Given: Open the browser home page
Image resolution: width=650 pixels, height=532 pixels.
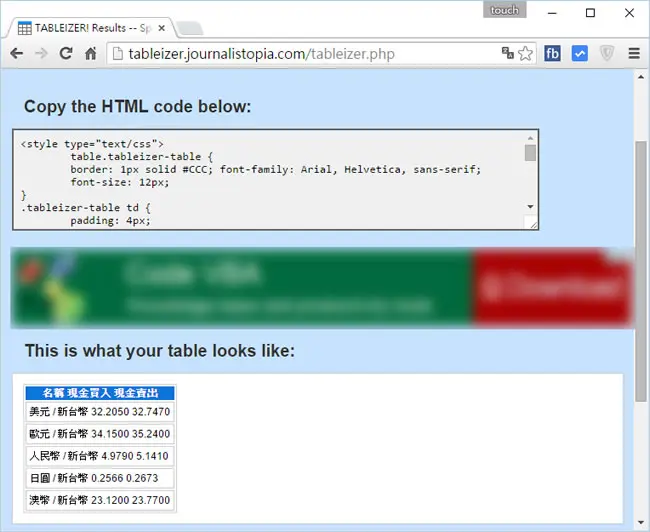Looking at the screenshot, I should tap(91, 53).
